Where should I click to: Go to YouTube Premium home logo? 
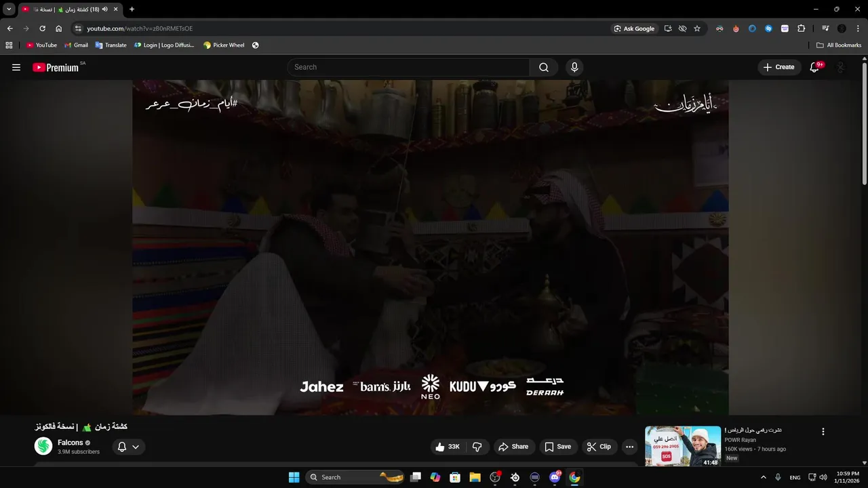tap(56, 67)
